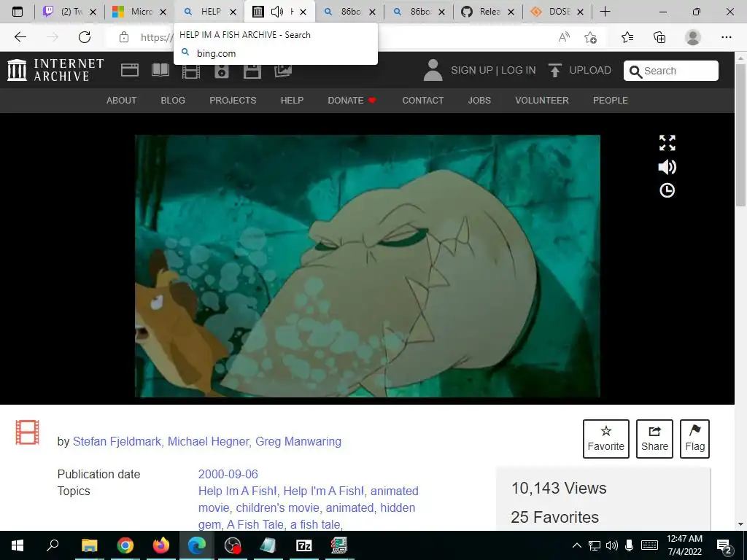Open the Images section icon
The width and height of the screenshot is (747, 560).
(x=283, y=71)
